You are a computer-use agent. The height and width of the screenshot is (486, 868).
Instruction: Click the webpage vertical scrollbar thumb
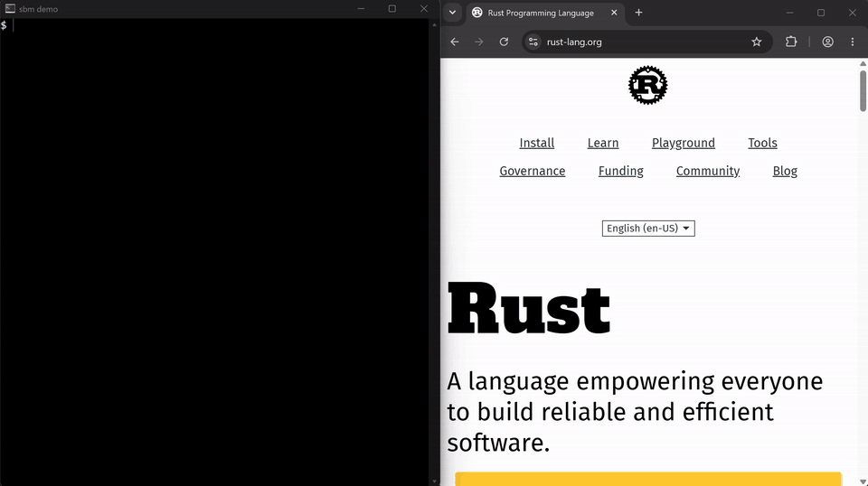(x=863, y=91)
